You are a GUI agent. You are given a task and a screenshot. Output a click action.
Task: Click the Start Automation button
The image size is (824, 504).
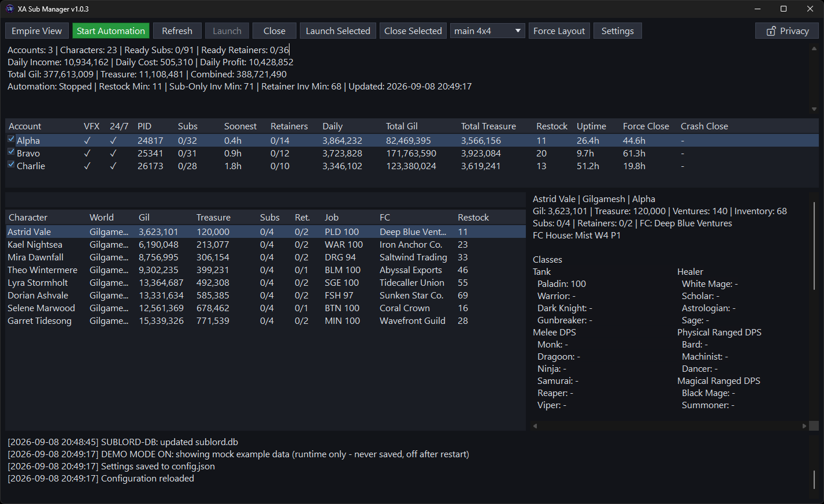(111, 31)
